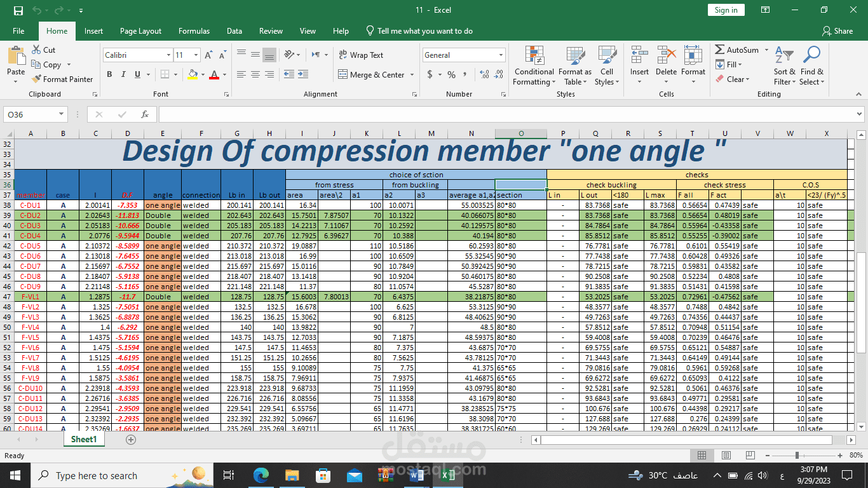Click the Windows Start button
Screen dimensions: 868x488
point(15,475)
